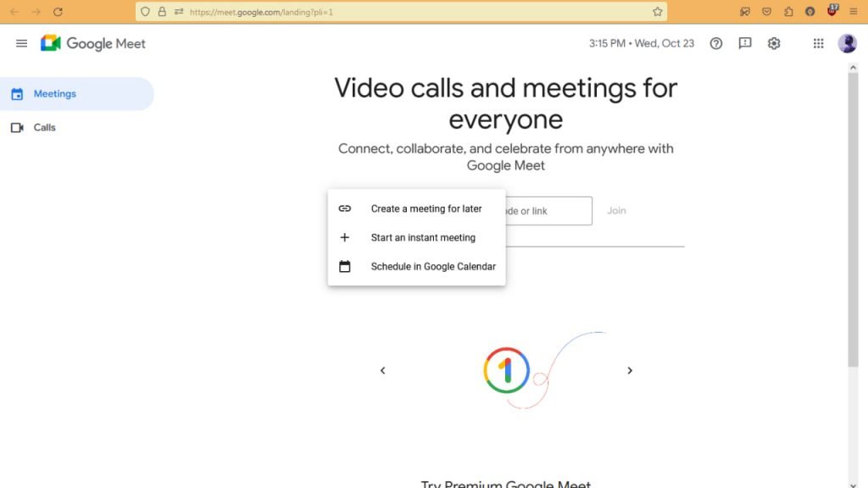Viewport: 868px width, 488px height.
Task: Switch to the Meetings section
Action: click(77, 94)
